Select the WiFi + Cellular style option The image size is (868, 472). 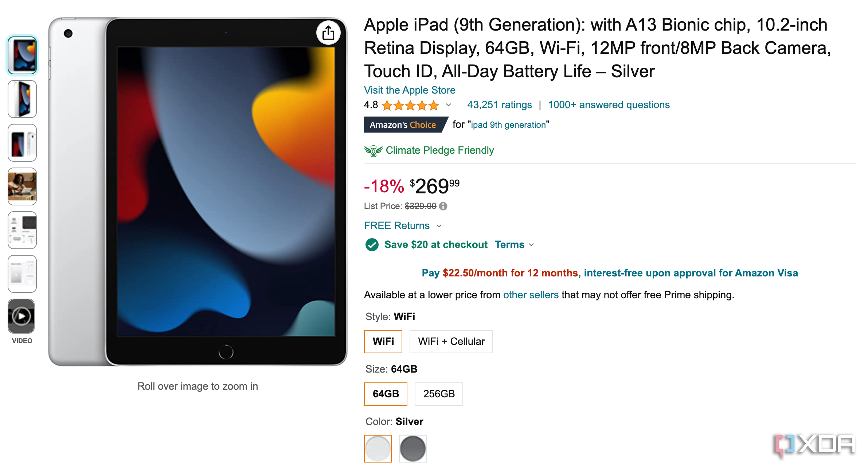coord(451,342)
